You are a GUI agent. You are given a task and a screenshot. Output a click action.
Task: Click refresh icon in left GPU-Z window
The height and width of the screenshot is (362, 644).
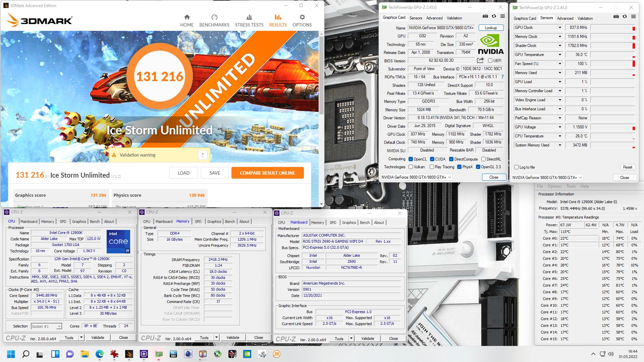coord(494,16)
